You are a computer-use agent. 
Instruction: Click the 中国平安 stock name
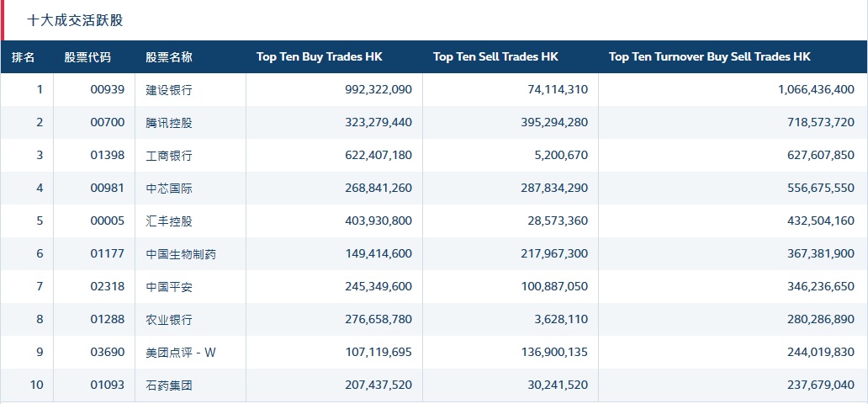[x=169, y=287]
